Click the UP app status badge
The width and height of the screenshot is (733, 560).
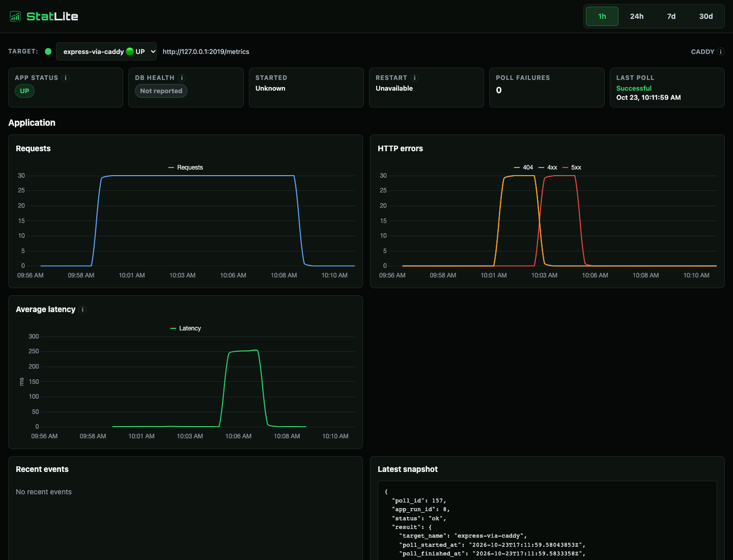click(x=24, y=91)
